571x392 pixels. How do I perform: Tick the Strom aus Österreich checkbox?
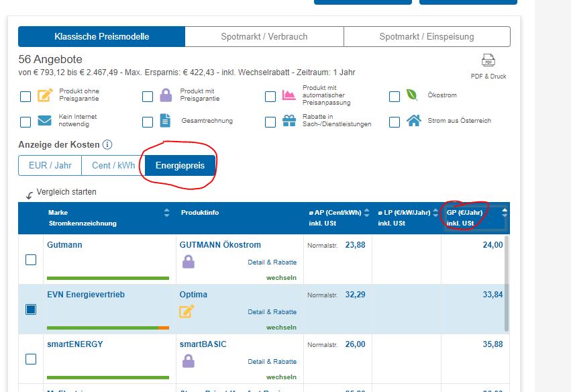coord(395,122)
